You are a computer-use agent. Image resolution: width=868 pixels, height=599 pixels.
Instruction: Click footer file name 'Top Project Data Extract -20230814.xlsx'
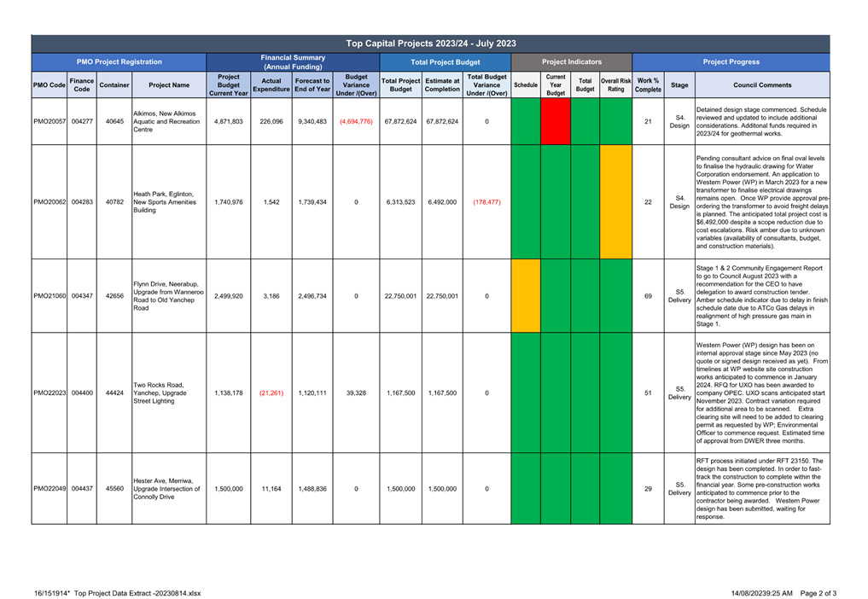click(x=137, y=593)
